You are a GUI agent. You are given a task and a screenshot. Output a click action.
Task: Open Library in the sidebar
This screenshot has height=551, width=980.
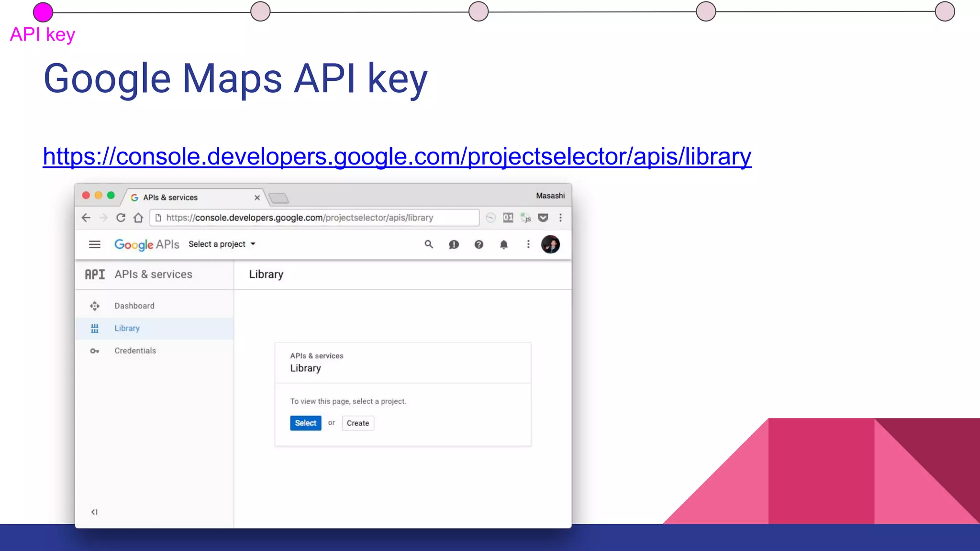click(154, 328)
